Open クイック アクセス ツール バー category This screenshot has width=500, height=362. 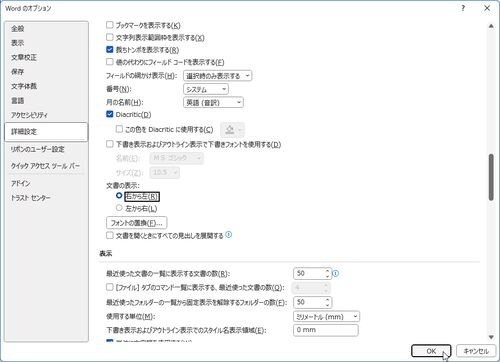(x=46, y=166)
